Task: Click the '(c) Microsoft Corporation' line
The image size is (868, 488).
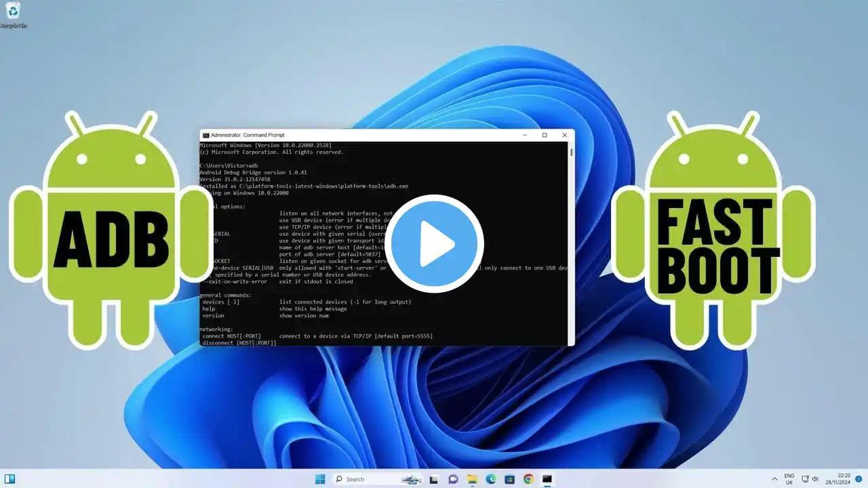Action: tap(271, 152)
